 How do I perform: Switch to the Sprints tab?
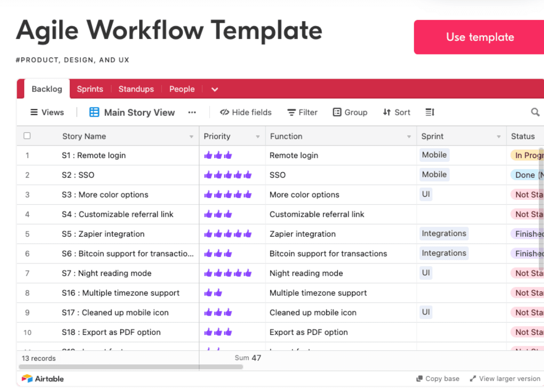pyautogui.click(x=90, y=89)
